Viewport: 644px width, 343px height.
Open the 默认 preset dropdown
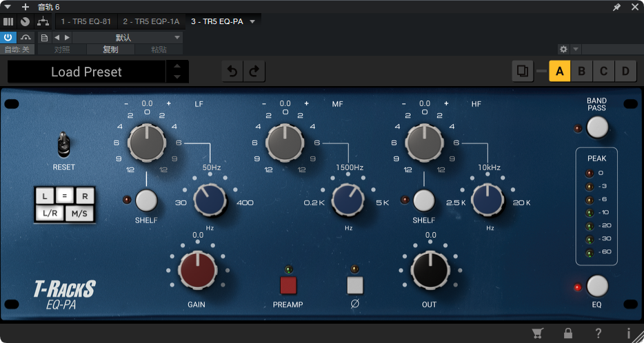coord(128,38)
